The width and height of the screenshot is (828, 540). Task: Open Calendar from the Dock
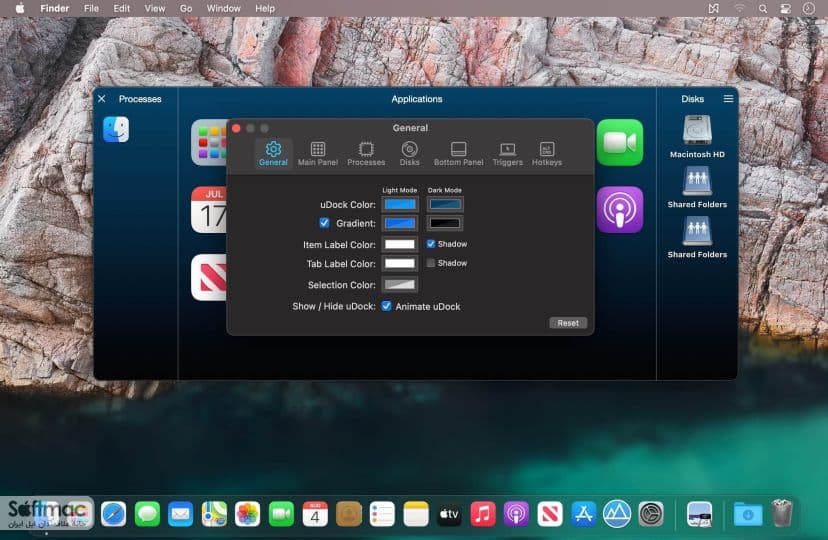pos(315,514)
